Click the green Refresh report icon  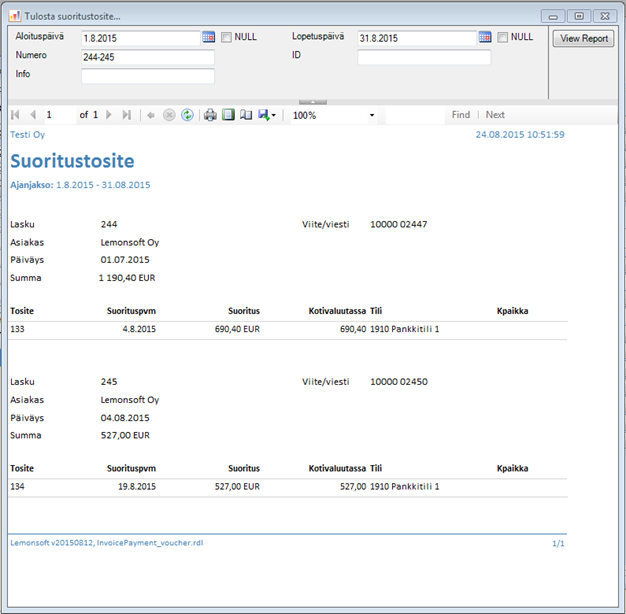[x=187, y=115]
